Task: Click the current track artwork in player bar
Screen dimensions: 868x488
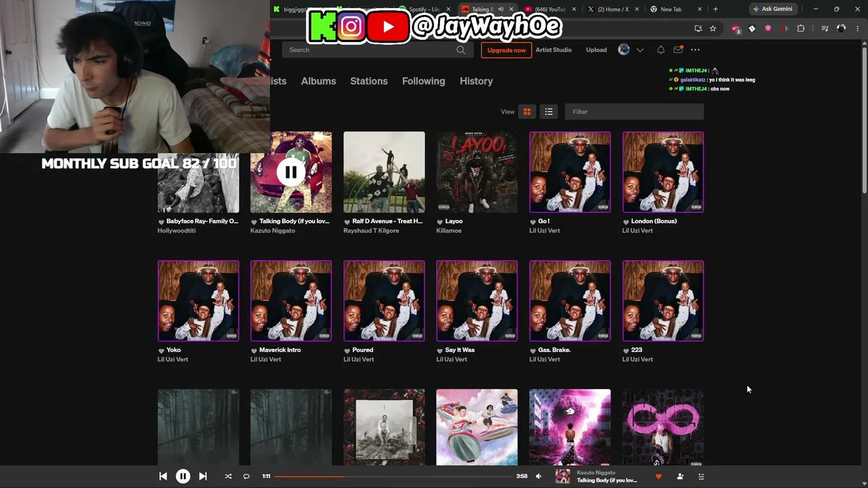Action: pos(563,476)
